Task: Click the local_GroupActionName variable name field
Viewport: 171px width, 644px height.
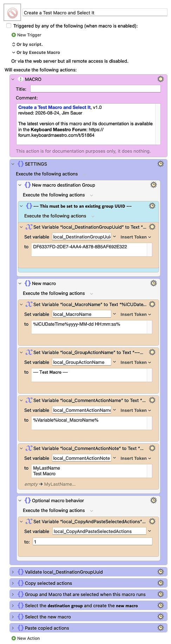Action: click(81, 362)
